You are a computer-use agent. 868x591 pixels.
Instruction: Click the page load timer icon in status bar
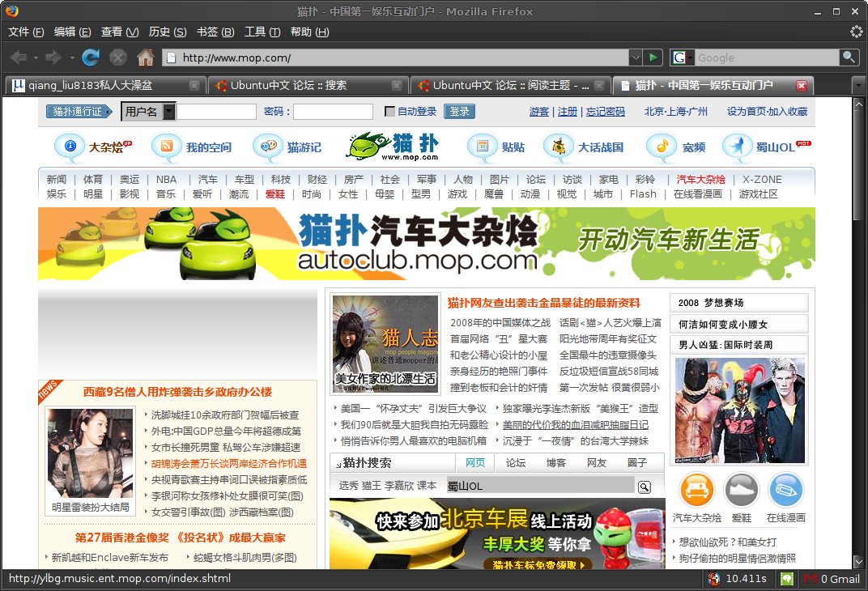point(715,579)
